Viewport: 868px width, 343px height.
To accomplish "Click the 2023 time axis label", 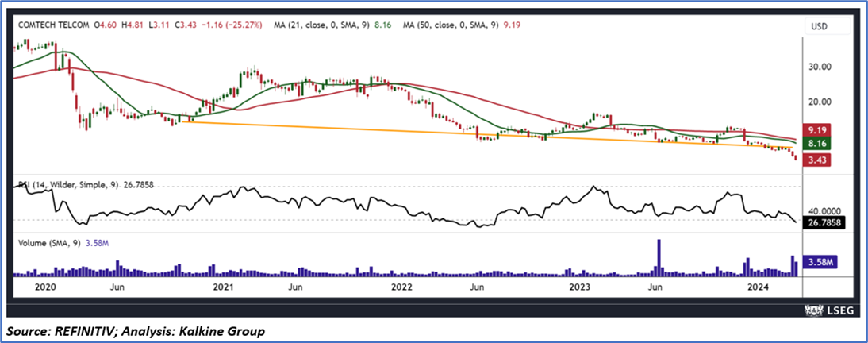I will coord(579,287).
